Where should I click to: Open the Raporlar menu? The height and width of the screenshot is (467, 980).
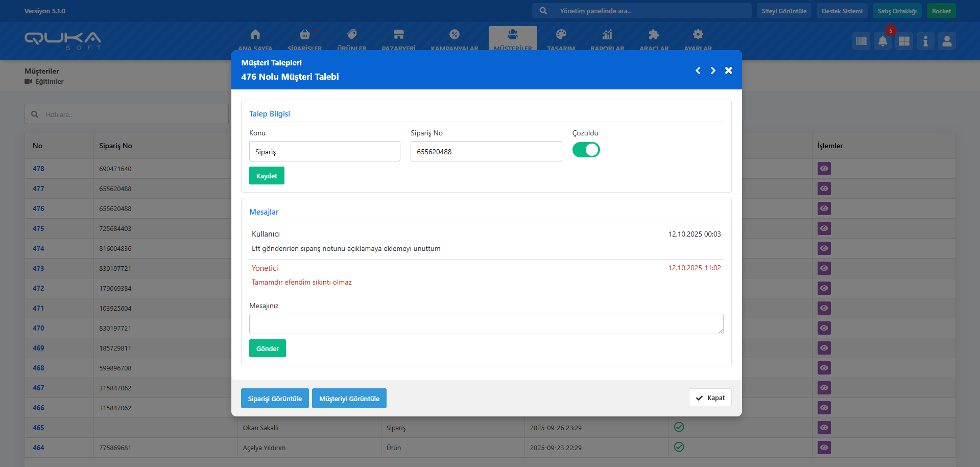point(607,39)
